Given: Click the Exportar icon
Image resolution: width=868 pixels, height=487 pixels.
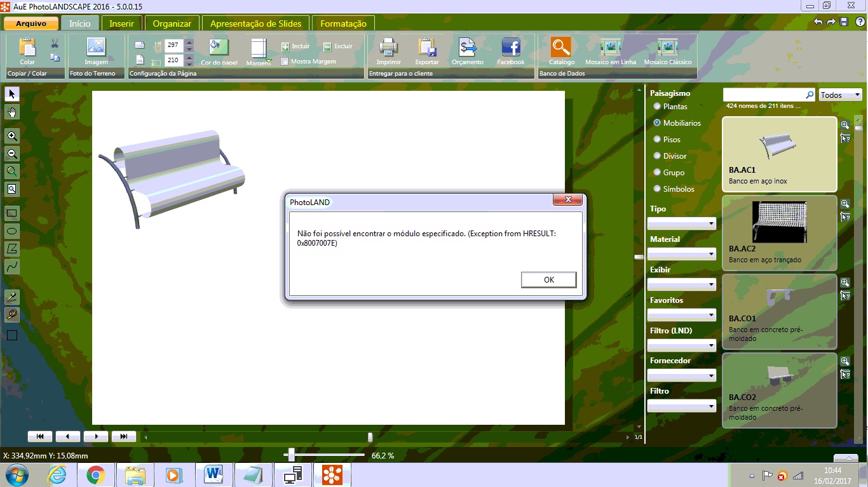Looking at the screenshot, I should point(427,48).
